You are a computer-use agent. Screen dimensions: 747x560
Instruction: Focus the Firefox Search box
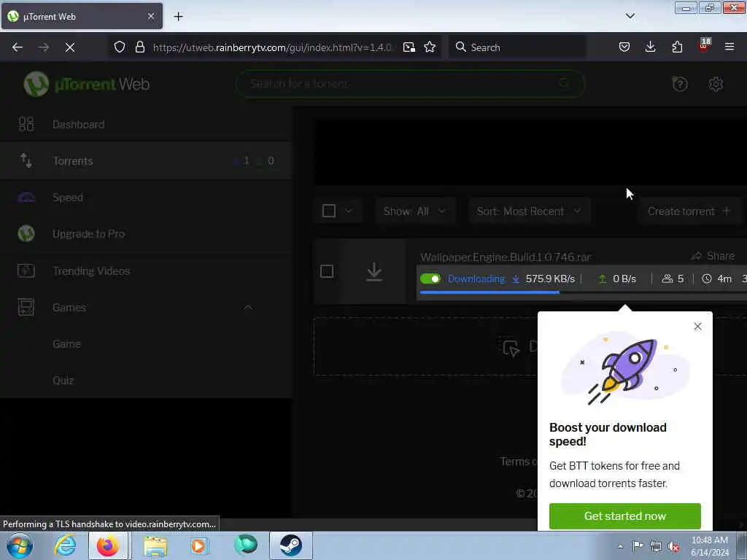(x=517, y=47)
